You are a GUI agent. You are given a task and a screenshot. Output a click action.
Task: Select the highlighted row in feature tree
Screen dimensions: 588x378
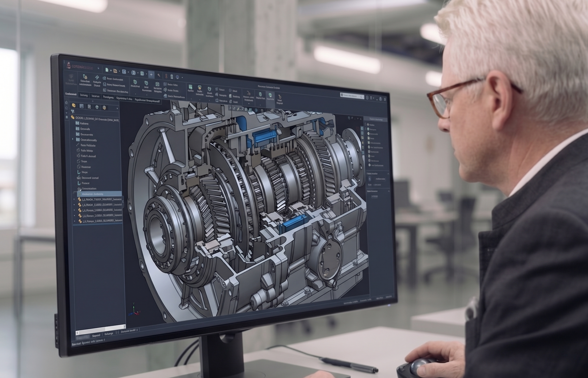(99, 194)
